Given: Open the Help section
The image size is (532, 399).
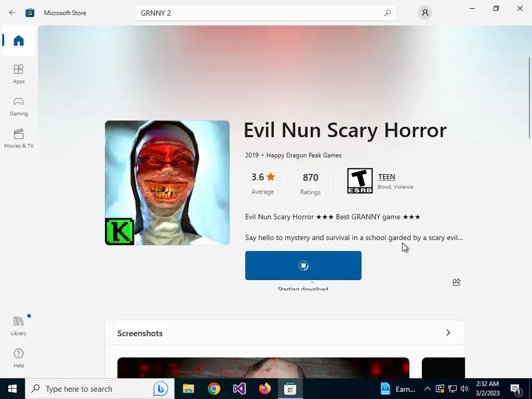Looking at the screenshot, I should (x=19, y=358).
